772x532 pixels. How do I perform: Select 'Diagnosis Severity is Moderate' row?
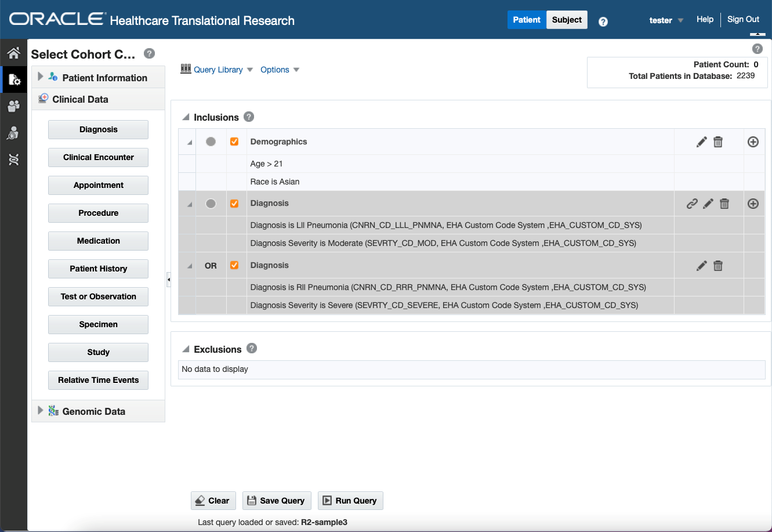(472, 243)
